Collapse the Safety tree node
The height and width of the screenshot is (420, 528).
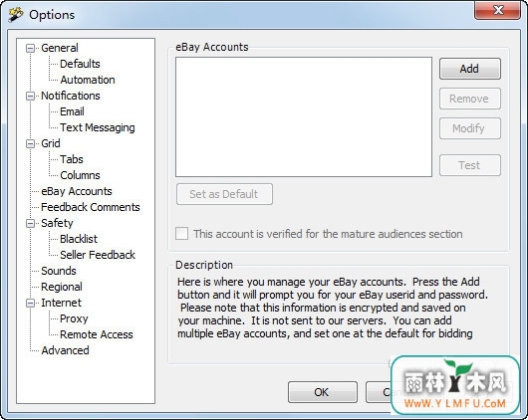[x=30, y=224]
